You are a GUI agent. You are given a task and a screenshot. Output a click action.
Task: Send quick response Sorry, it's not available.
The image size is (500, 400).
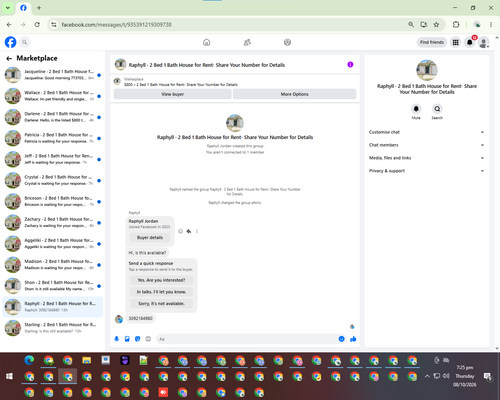coord(161,304)
